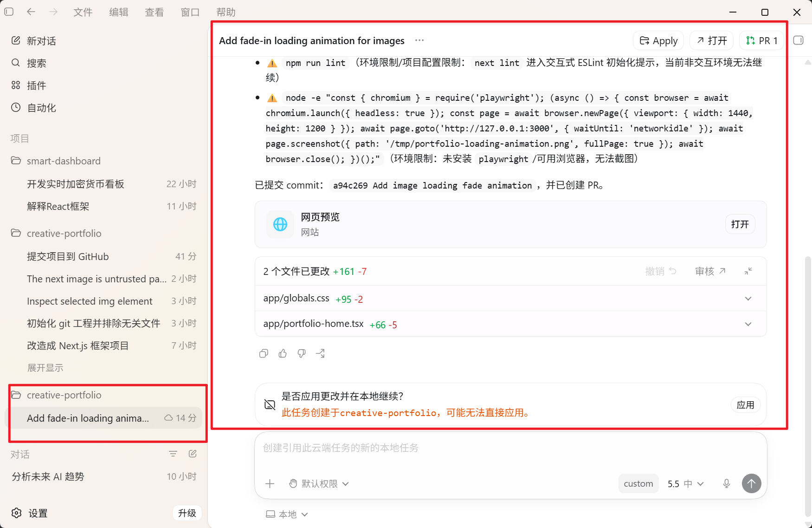The height and width of the screenshot is (528, 812).
Task: Expand the app/portfolio-home.tsx diff
Action: point(748,324)
